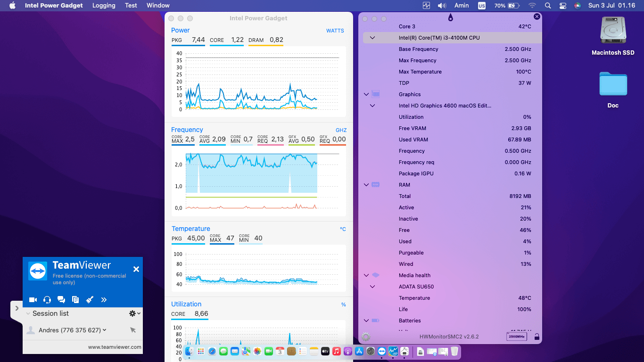Image resolution: width=644 pixels, height=362 pixels.
Task: Select the TeamViewer whiteboard brush tool
Action: (x=90, y=299)
